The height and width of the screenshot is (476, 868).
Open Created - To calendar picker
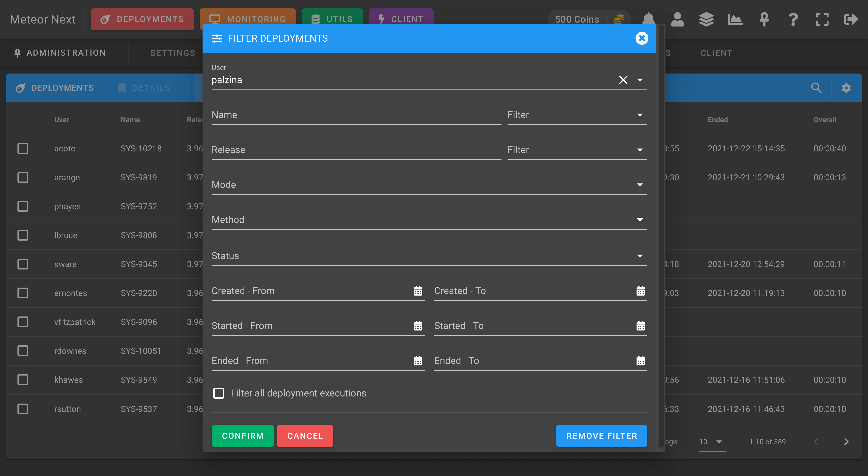coord(641,291)
